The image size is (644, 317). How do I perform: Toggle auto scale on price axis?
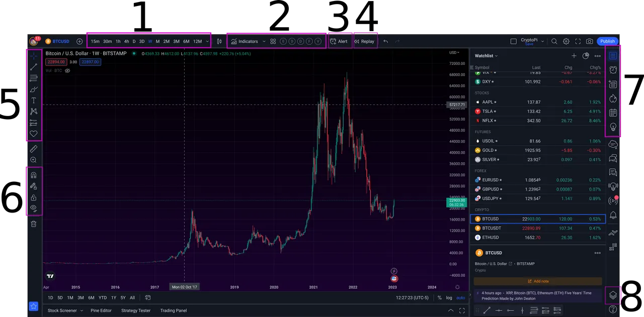(x=461, y=297)
